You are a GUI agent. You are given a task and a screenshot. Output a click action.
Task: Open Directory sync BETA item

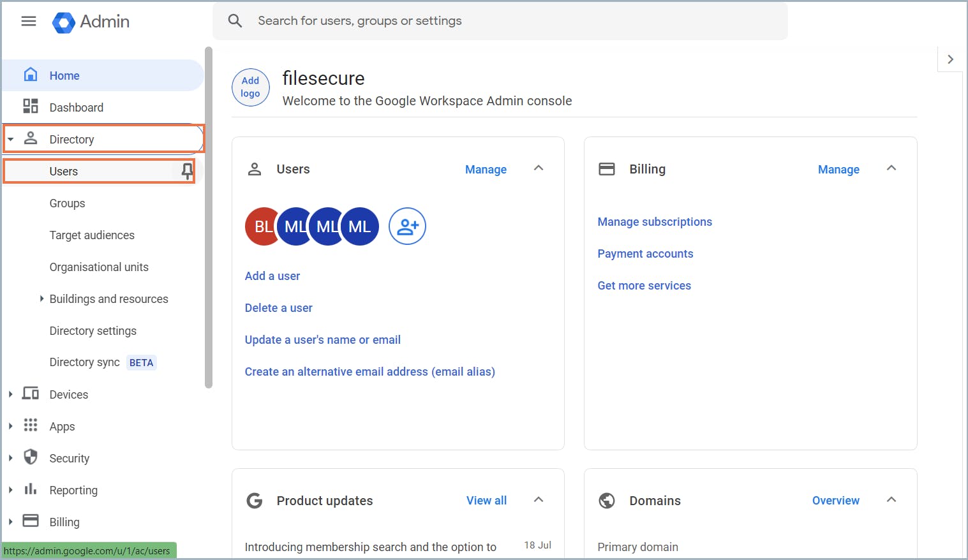pyautogui.click(x=103, y=362)
